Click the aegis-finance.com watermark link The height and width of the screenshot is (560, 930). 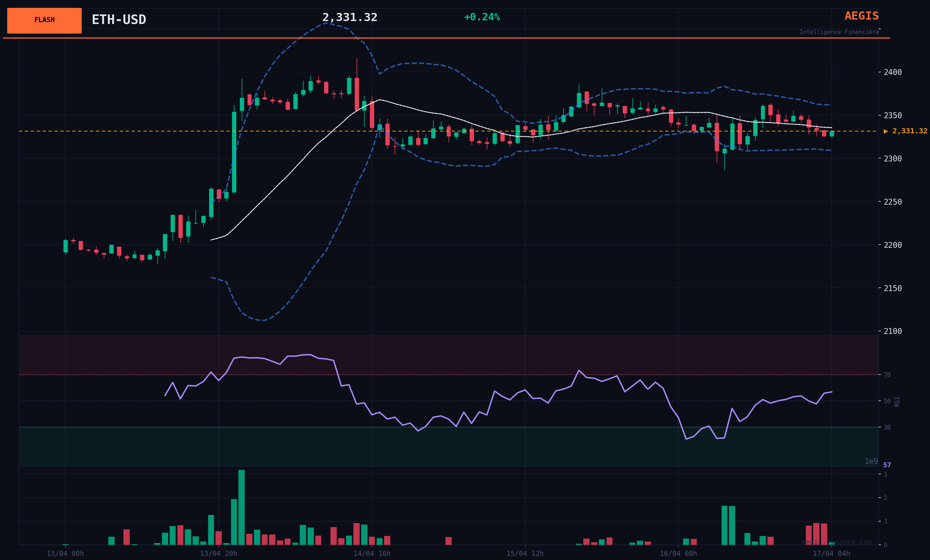click(x=836, y=542)
